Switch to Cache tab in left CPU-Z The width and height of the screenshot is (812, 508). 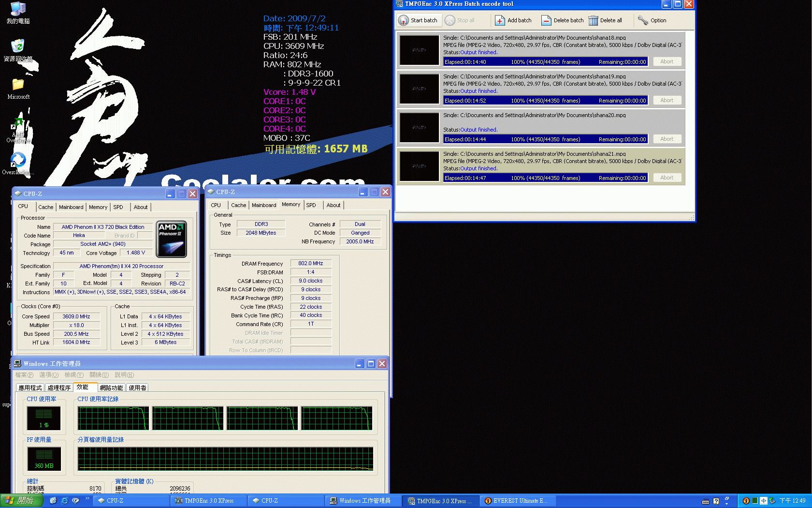(46, 207)
